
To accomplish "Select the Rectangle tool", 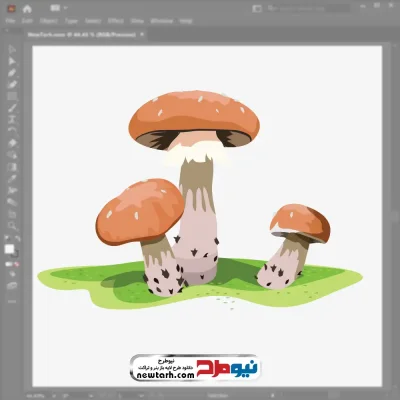I will [12, 96].
